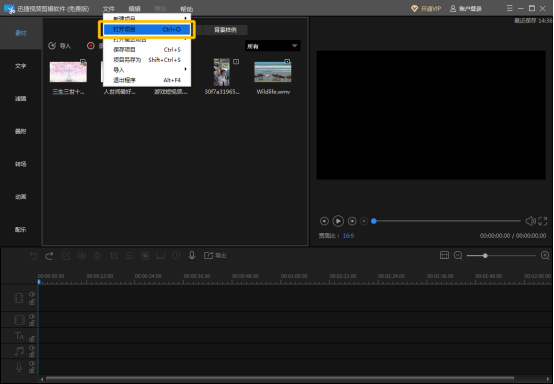Mute the music track speaker icon

[x=32, y=348]
